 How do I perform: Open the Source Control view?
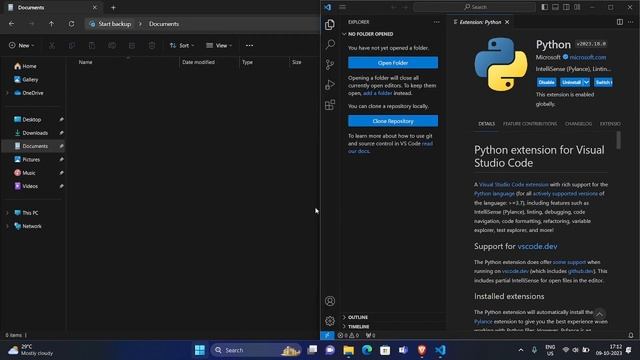pyautogui.click(x=330, y=64)
